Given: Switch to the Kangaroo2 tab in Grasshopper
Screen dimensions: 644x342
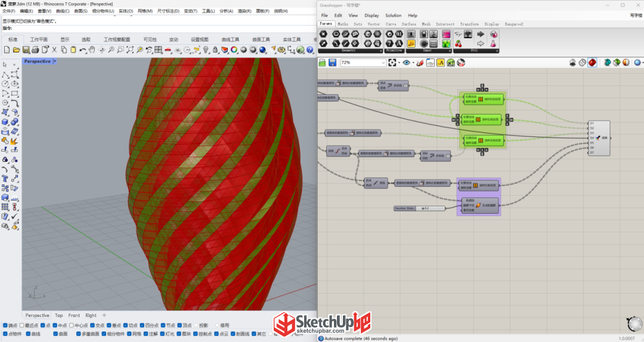Looking at the screenshot, I should [514, 24].
